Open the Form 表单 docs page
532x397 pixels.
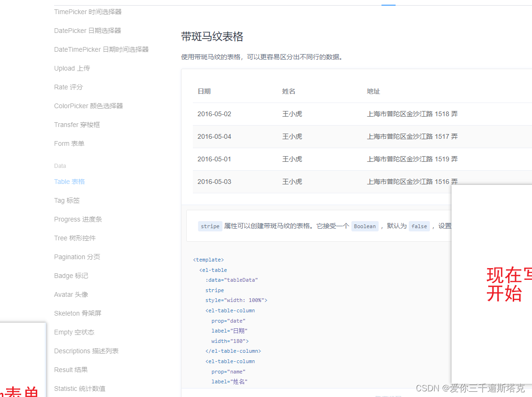click(68, 143)
